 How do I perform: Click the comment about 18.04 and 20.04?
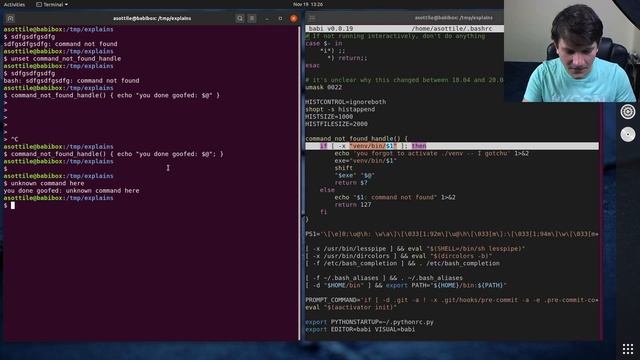coord(404,80)
